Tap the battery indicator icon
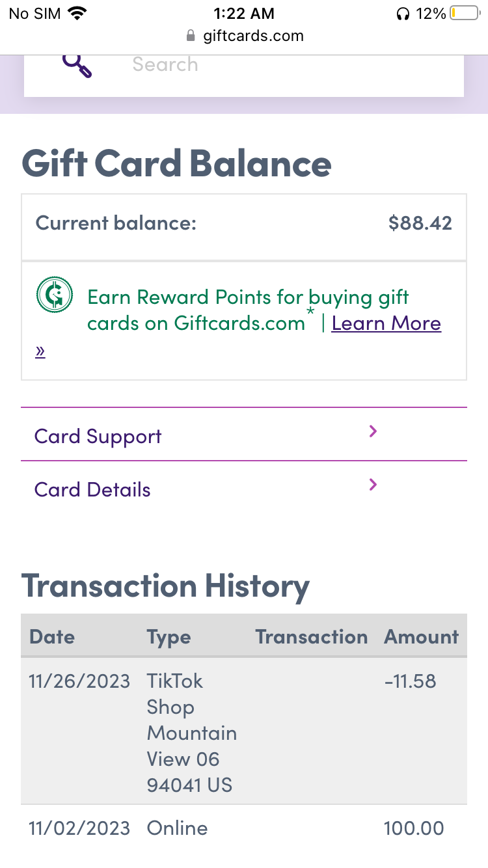The image size is (488, 868). tap(464, 13)
